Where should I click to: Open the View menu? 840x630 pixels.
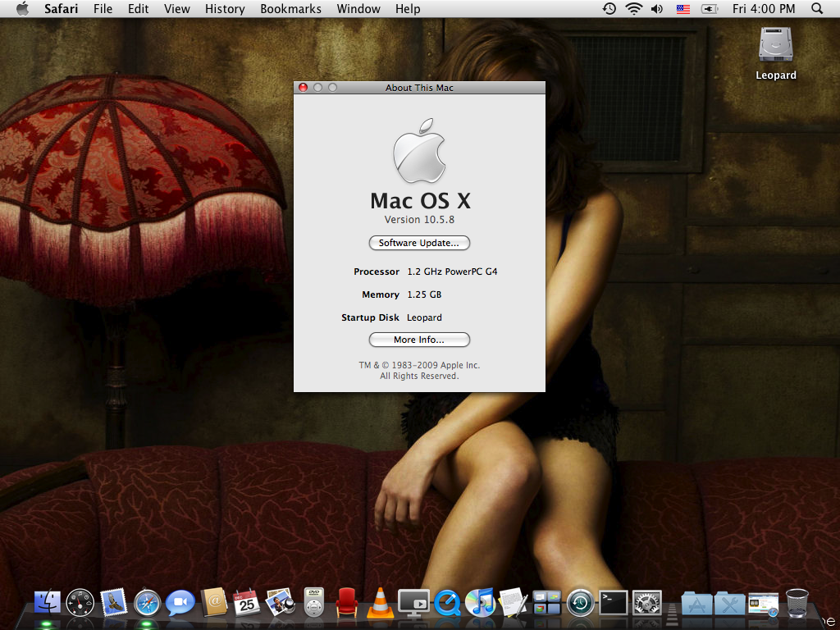click(177, 8)
